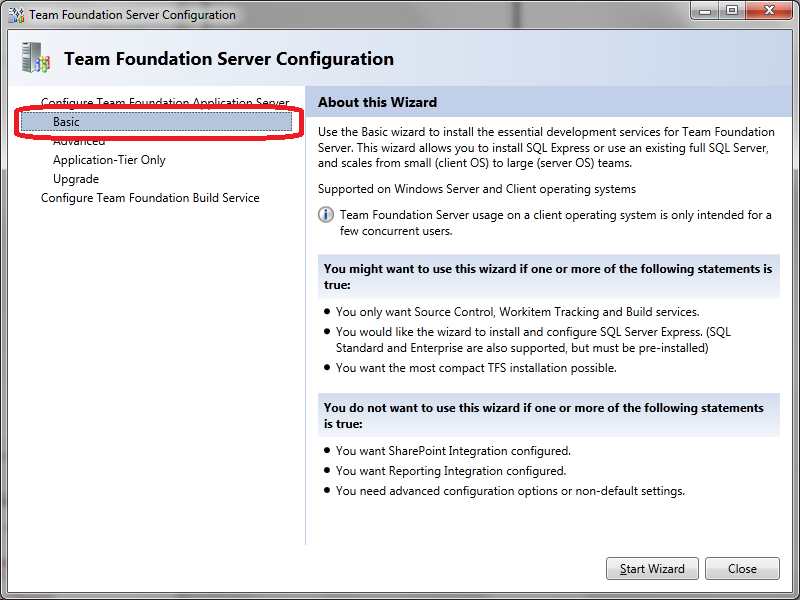
Task: Choose Application-Tier Only configuration
Action: pos(109,160)
